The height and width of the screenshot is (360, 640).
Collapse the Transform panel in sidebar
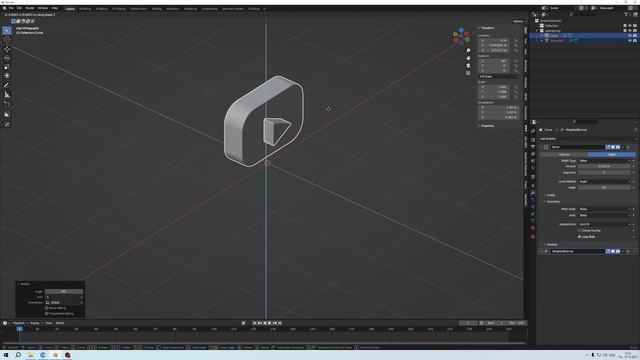point(487,28)
